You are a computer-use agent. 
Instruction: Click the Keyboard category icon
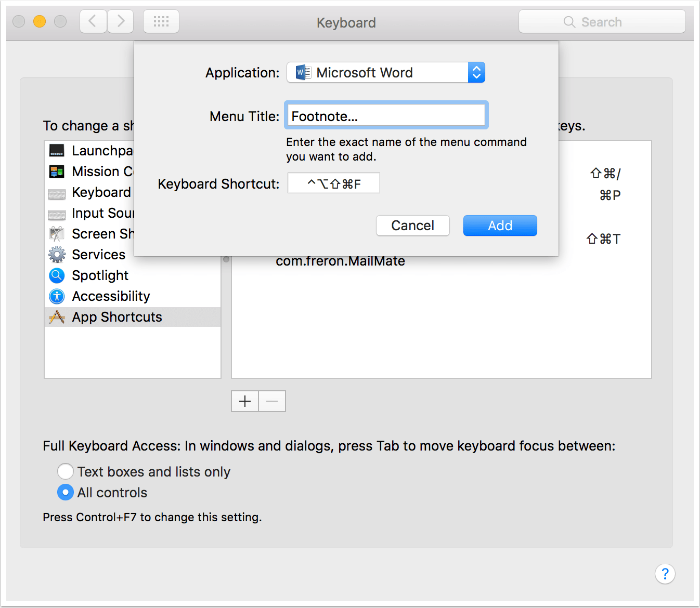click(x=57, y=193)
